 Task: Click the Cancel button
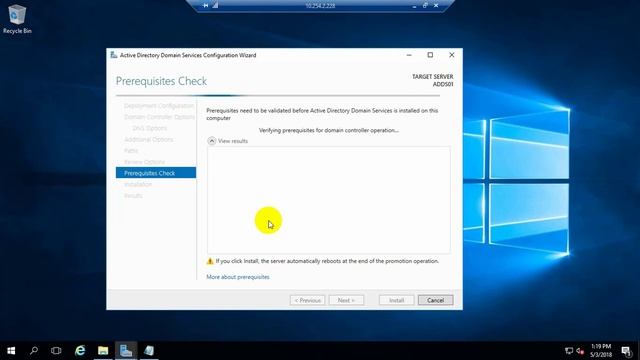pyautogui.click(x=435, y=300)
